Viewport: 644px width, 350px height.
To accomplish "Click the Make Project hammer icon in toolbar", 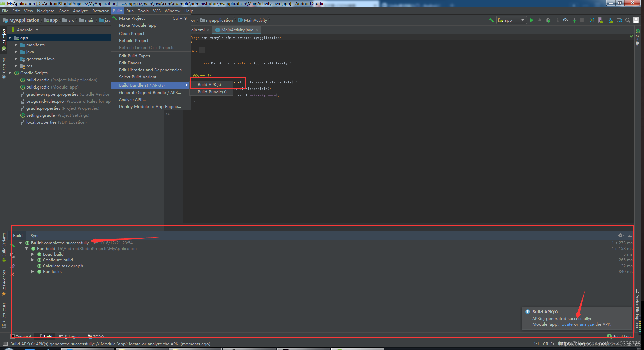I will [491, 20].
